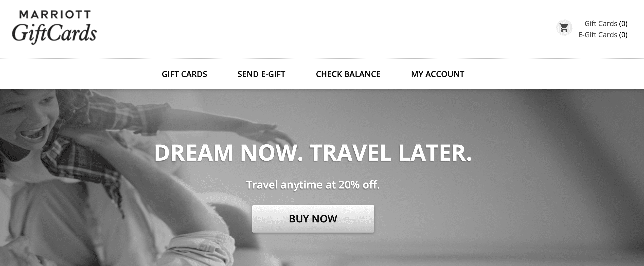Click the BUY NOW button
Viewport: 644px width, 266px height.
pos(313,219)
